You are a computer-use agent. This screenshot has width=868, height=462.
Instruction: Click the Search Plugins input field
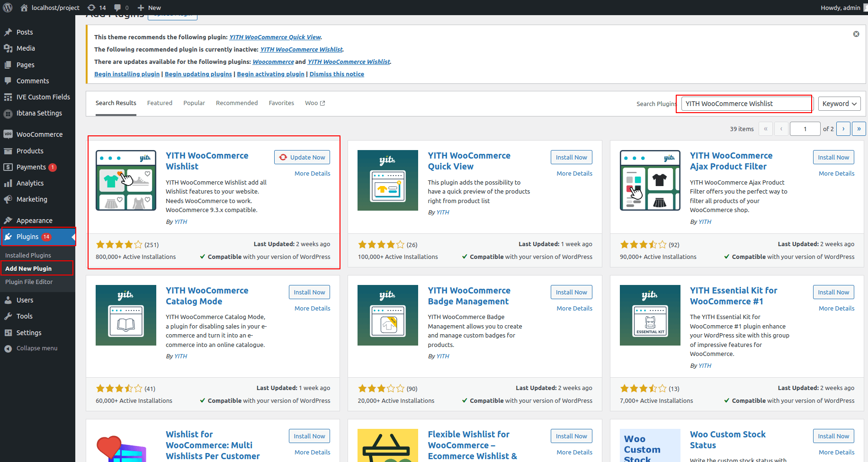pos(746,104)
